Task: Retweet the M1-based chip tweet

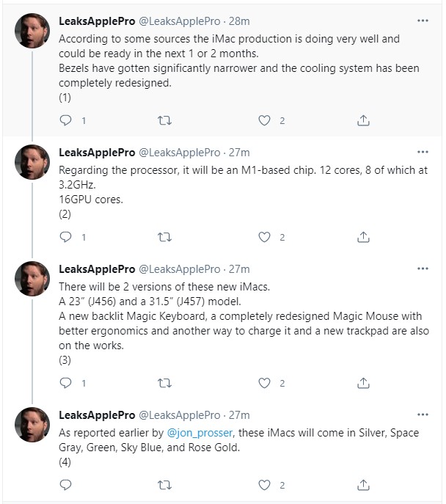Action: point(165,237)
